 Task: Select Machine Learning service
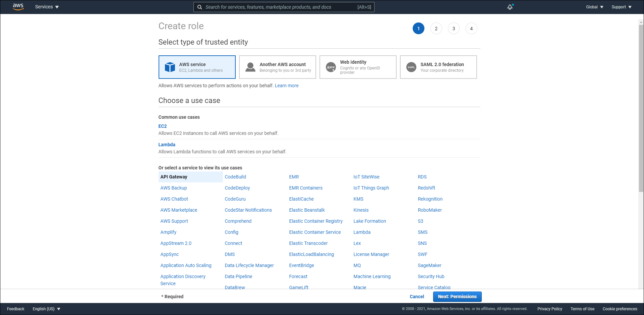point(372,276)
